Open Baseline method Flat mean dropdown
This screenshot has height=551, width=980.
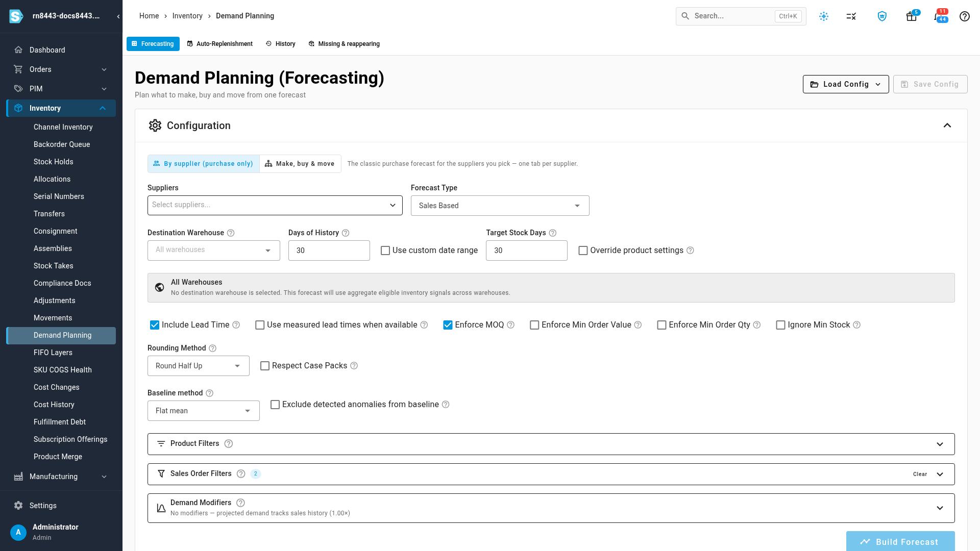203,411
